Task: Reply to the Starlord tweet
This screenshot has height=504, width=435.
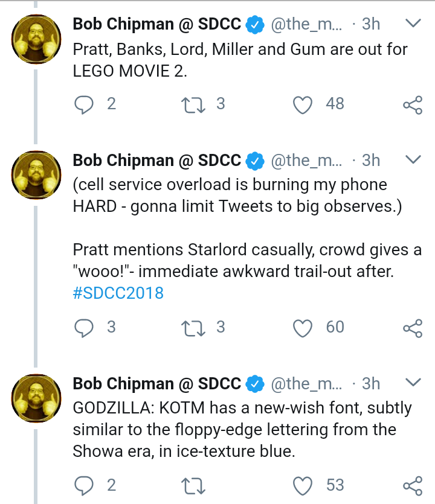Action: pos(83,328)
